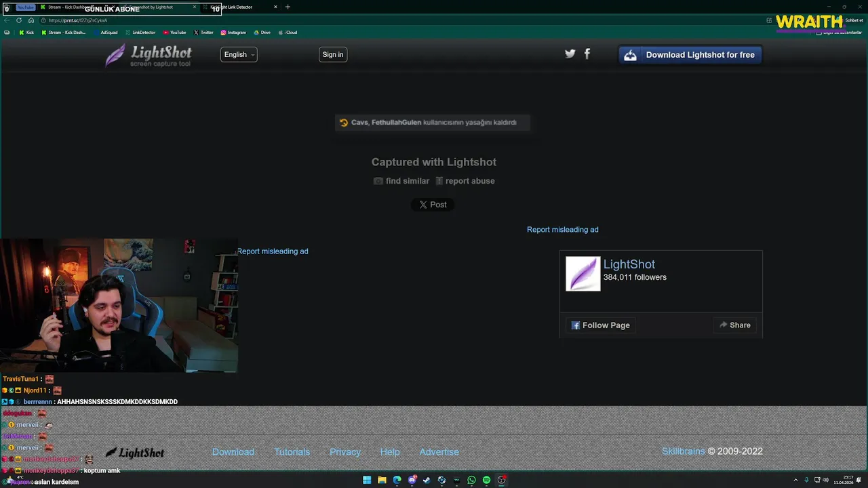
Task: Open File Explorer from taskbar
Action: coord(382,480)
